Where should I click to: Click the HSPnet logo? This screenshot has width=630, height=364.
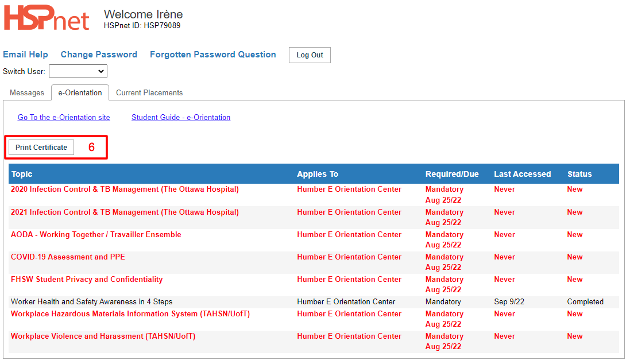pos(46,18)
